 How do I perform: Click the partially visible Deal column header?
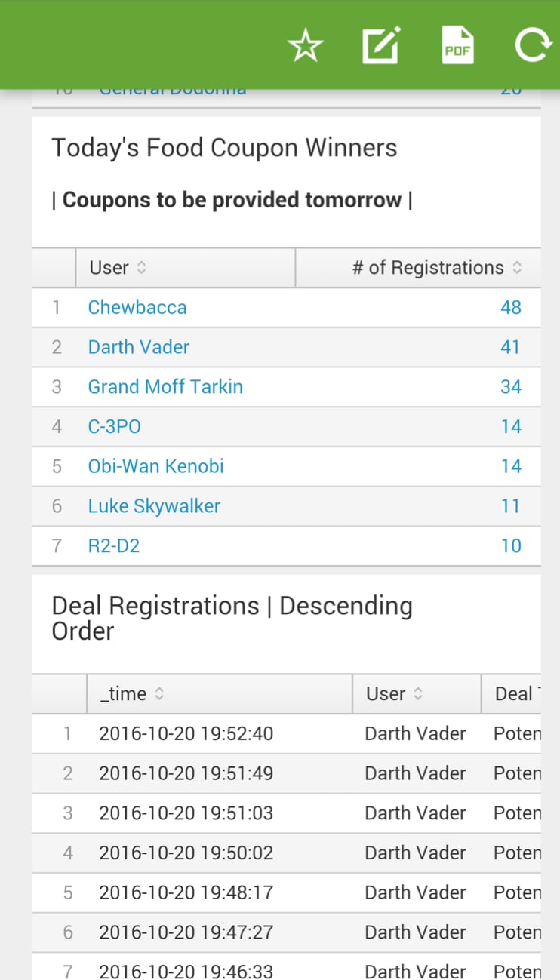pos(512,694)
